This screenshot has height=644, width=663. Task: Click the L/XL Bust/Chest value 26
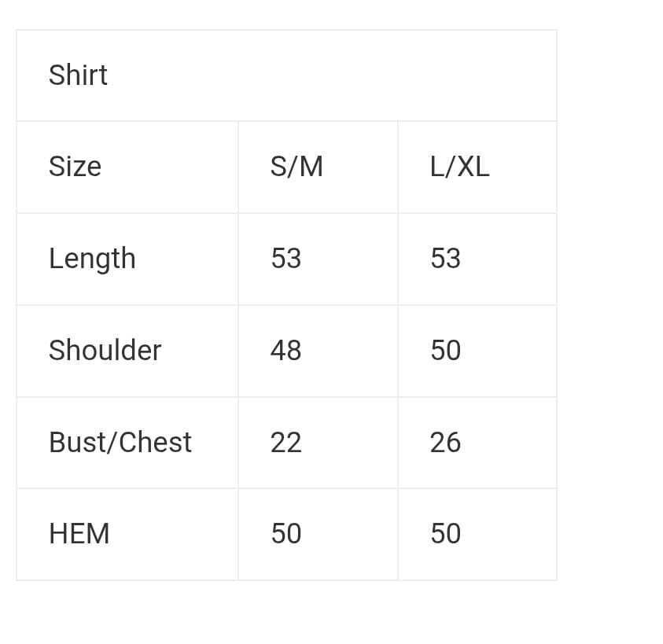[x=445, y=442]
